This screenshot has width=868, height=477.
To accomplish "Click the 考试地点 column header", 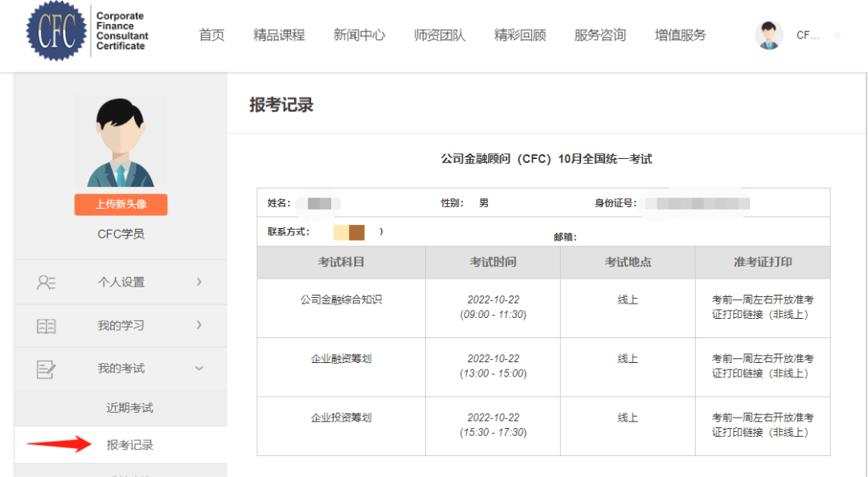I will [628, 263].
